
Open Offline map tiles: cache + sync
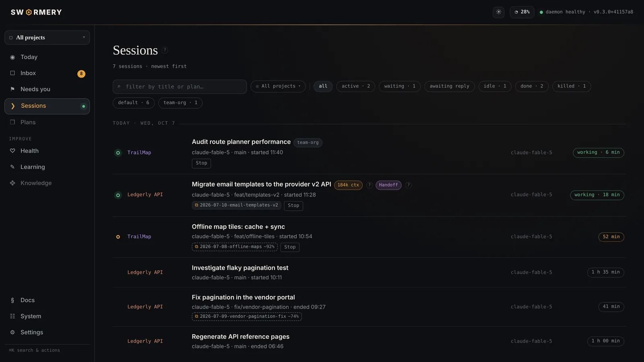click(238, 227)
